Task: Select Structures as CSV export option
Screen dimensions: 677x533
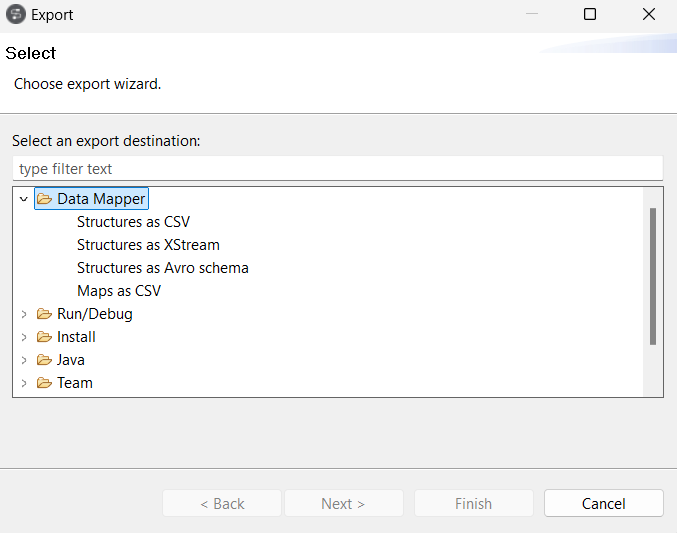Action: (x=133, y=222)
